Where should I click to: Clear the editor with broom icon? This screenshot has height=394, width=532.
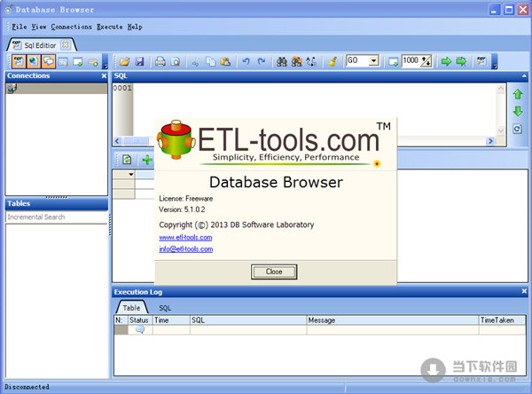(x=332, y=61)
